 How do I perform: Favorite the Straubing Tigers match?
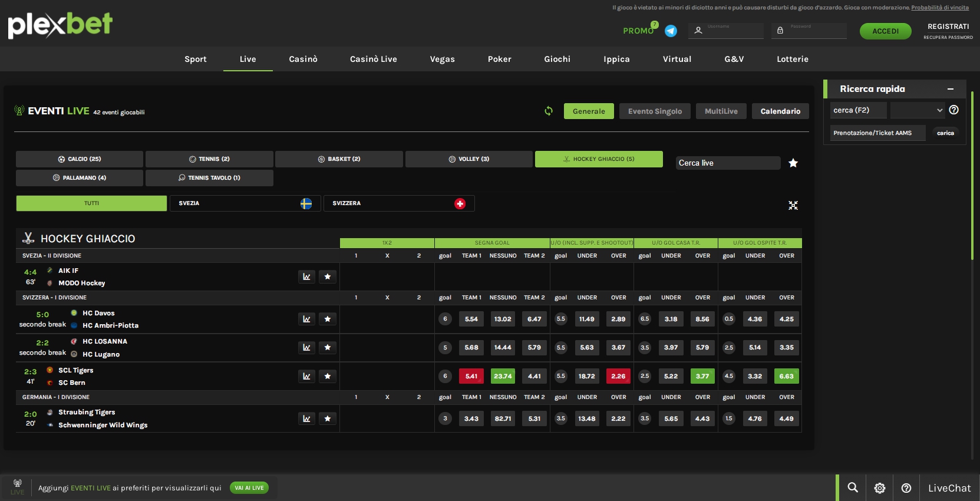[x=328, y=418]
